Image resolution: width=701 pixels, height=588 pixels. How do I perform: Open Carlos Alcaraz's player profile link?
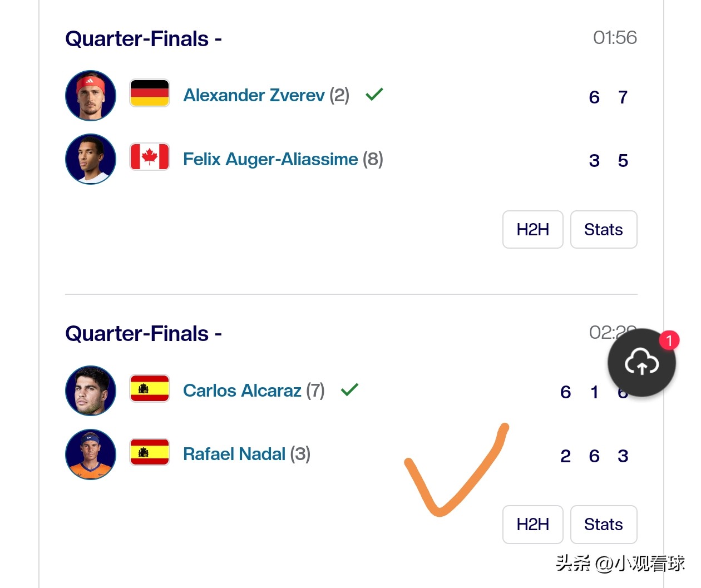(x=242, y=391)
